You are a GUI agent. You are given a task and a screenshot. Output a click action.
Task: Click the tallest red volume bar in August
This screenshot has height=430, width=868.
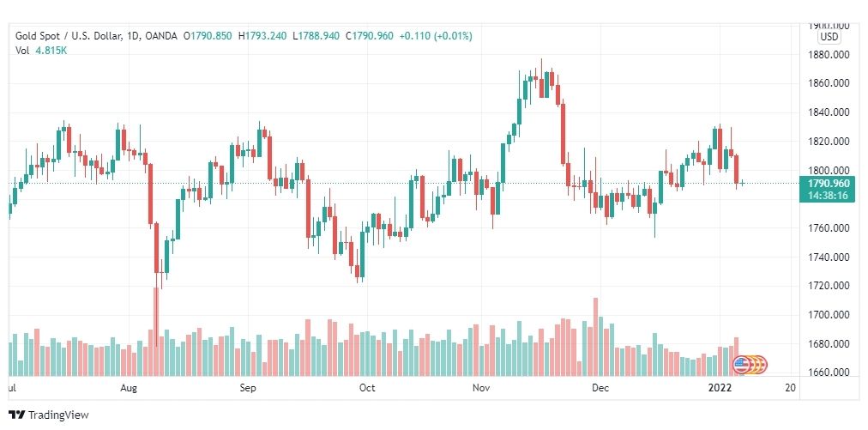click(156, 332)
